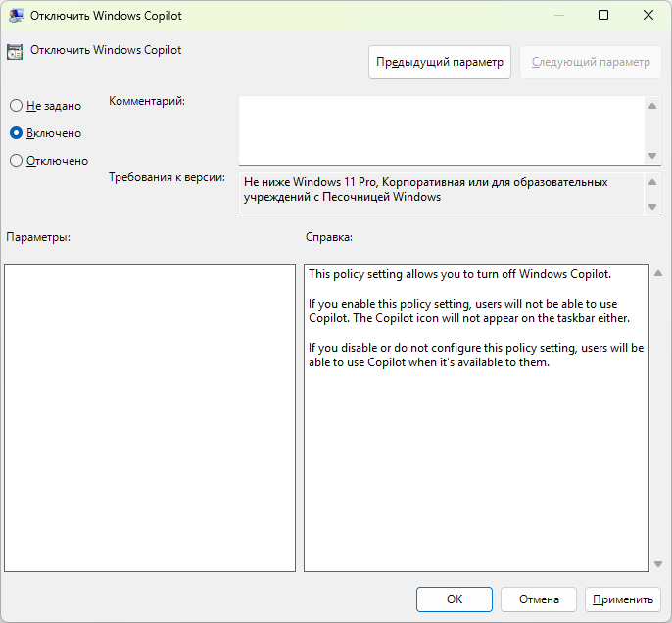Apply changes with "Применить"
Image resolution: width=672 pixels, height=623 pixels.
[x=622, y=599]
